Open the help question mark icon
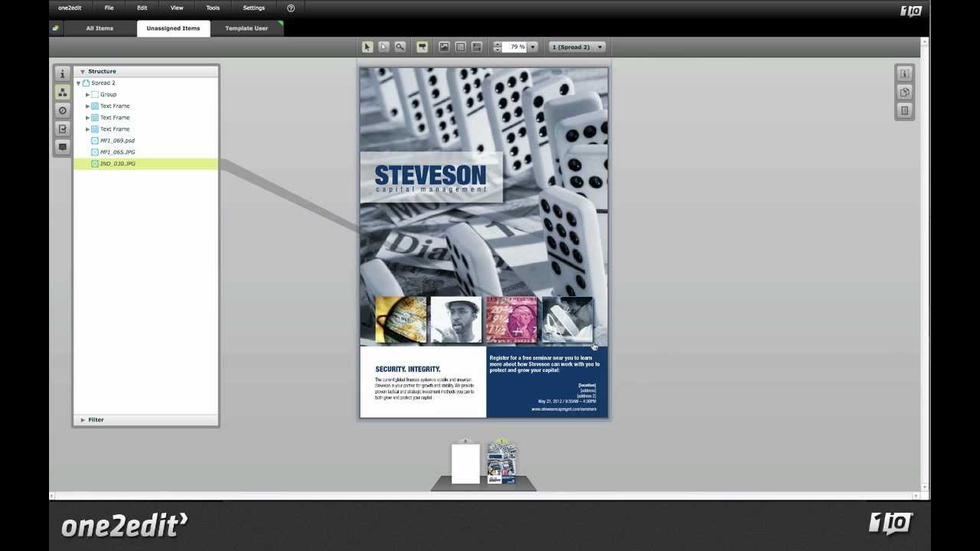Viewport: 980px width, 551px height. coord(291,8)
